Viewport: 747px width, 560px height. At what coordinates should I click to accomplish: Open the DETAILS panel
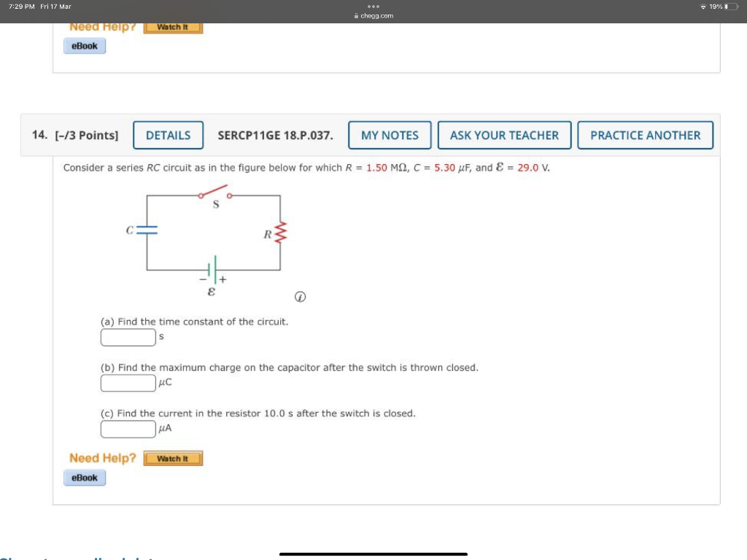tap(168, 135)
